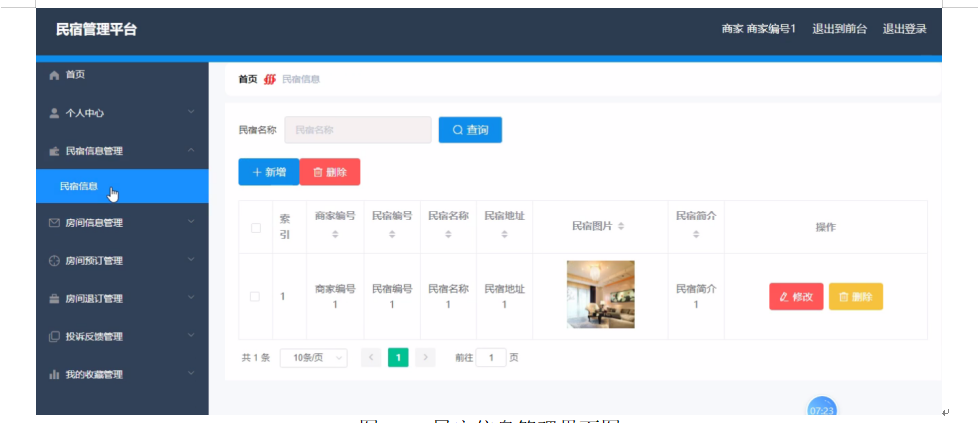This screenshot has height=423, width=979.
Task: Open 房间信息管理 sidebar menu
Action: point(122,222)
